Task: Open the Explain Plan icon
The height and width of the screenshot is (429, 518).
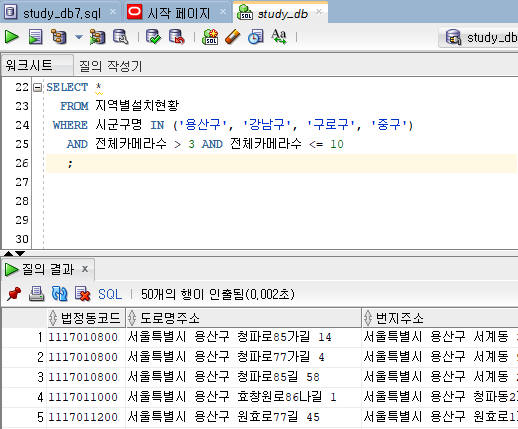Action: (59, 37)
